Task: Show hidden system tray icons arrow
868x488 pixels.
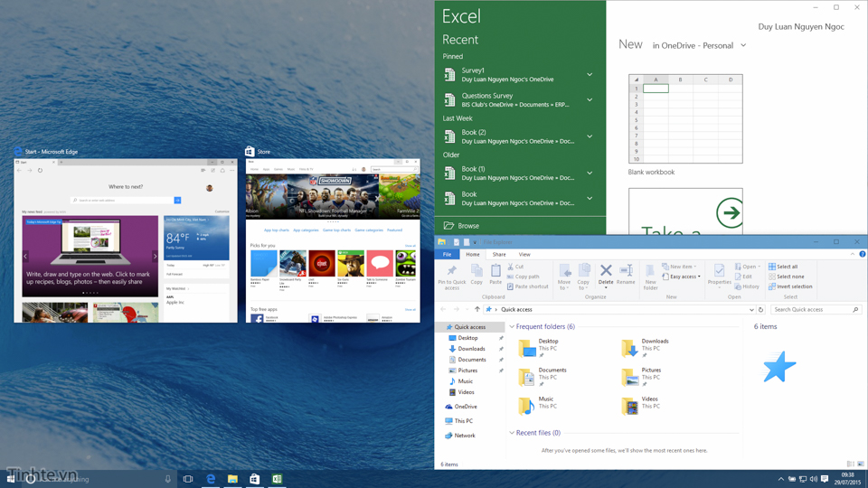Action: point(780,479)
